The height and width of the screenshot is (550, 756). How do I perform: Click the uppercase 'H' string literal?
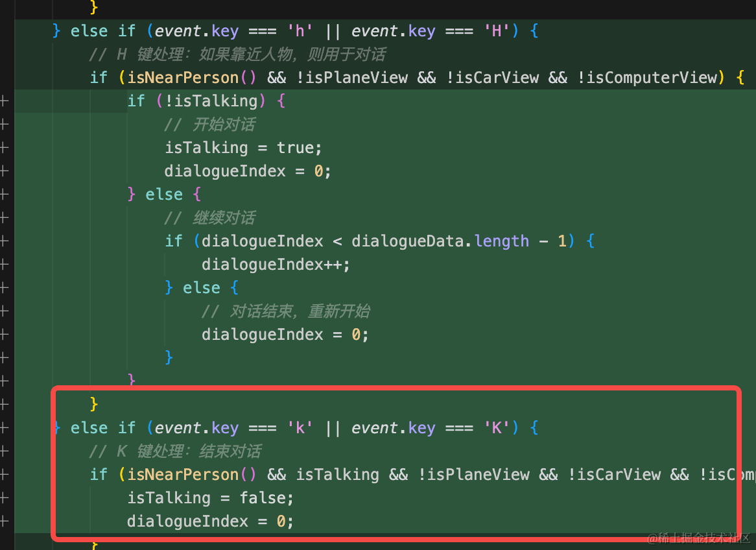[x=497, y=31]
